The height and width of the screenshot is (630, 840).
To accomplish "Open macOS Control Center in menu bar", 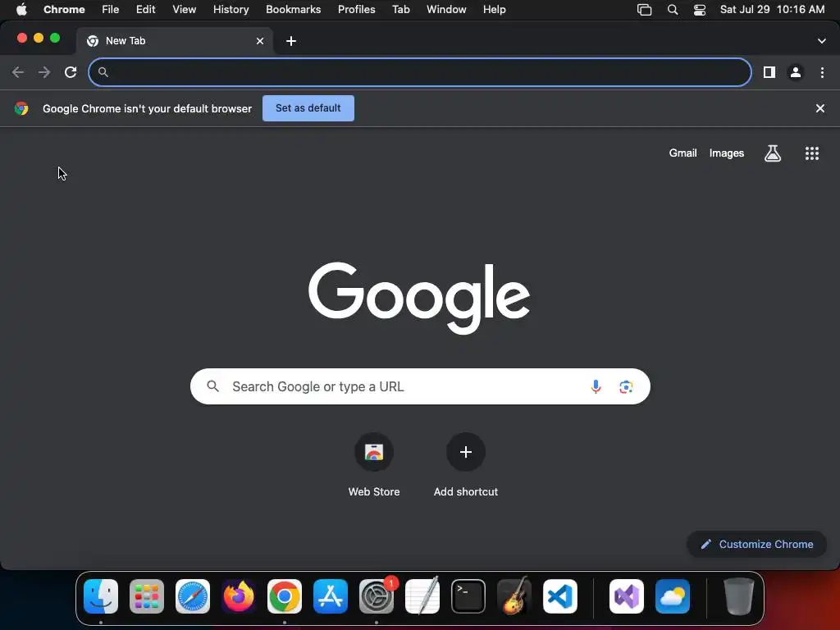I will tap(700, 10).
